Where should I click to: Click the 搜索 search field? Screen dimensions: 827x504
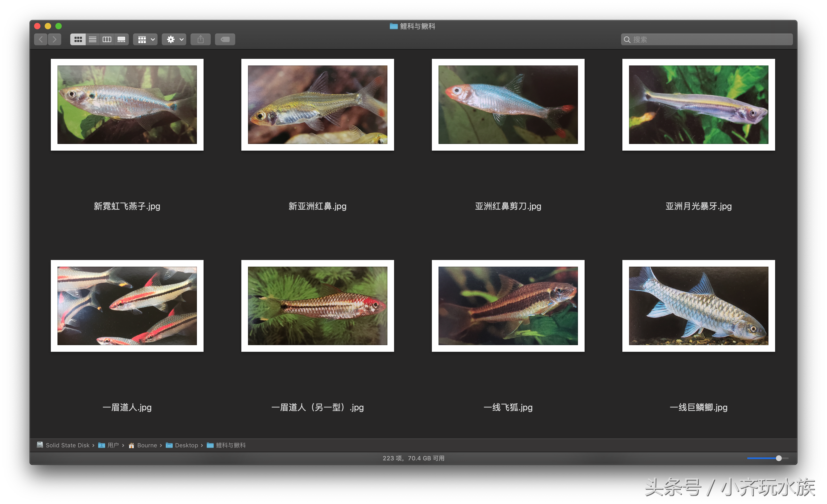[x=706, y=40]
